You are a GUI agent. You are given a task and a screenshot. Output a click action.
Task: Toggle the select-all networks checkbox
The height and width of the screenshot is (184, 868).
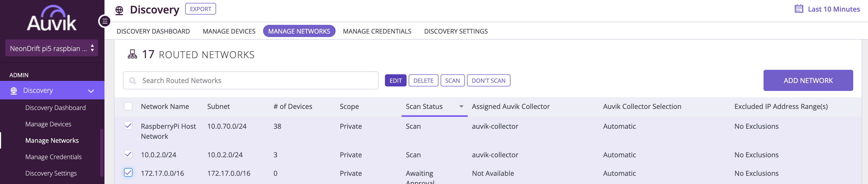pyautogui.click(x=128, y=106)
